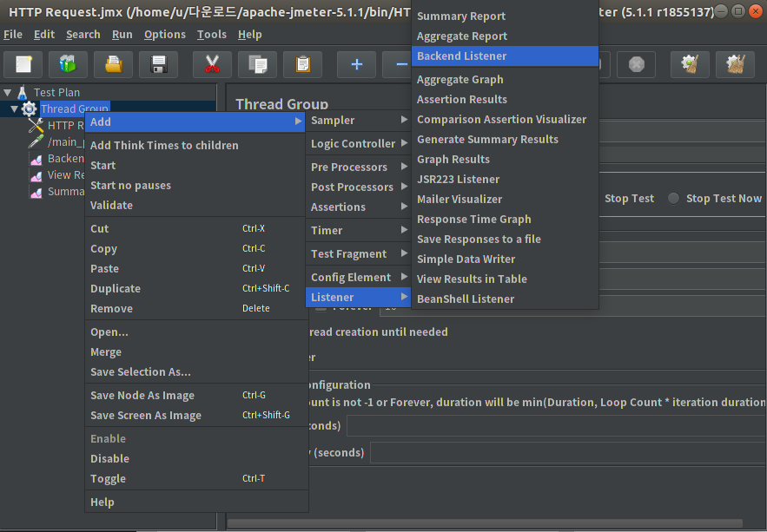Click the pipette icon beside /main_ node

[x=36, y=141]
